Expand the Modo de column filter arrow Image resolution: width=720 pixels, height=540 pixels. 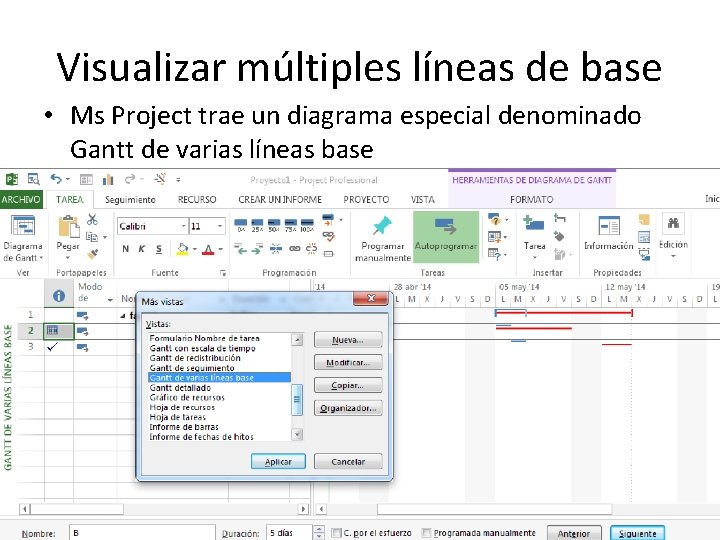[x=110, y=300]
